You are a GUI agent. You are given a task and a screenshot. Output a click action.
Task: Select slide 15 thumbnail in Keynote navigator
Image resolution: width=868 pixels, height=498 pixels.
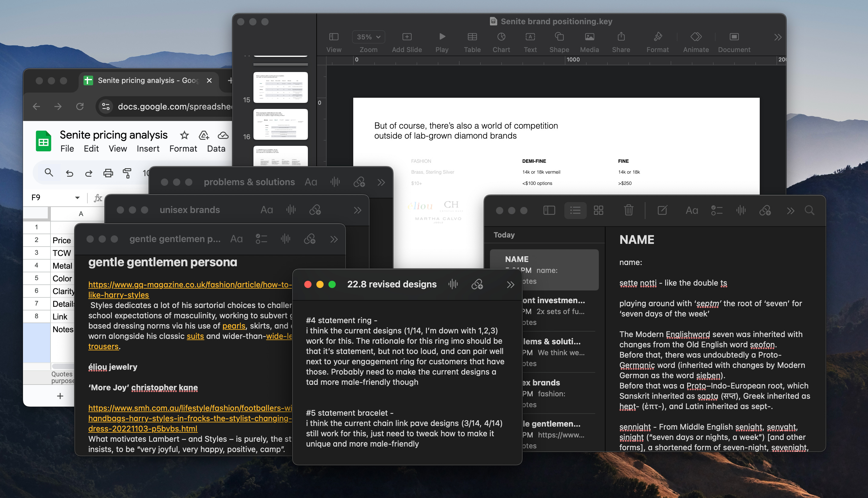(x=280, y=87)
